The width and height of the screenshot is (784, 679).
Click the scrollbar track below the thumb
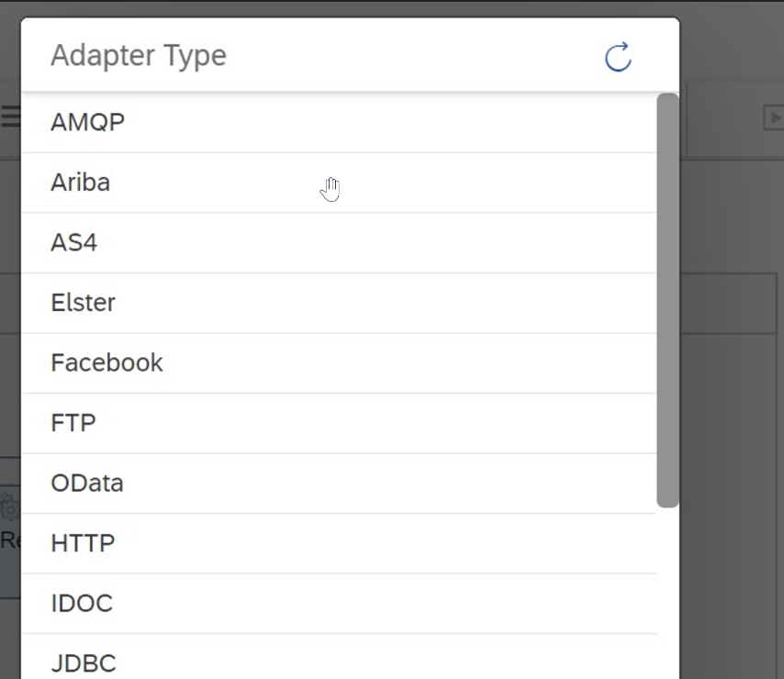(667, 593)
